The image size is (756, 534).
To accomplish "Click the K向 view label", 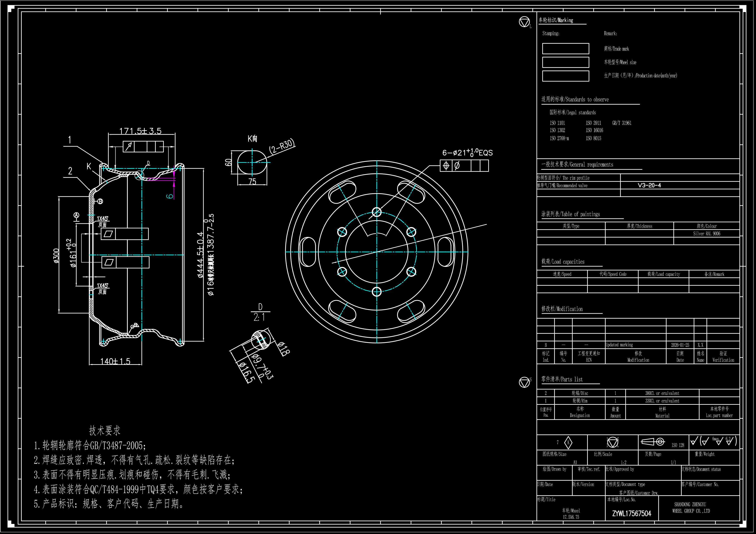I will coord(252,139).
